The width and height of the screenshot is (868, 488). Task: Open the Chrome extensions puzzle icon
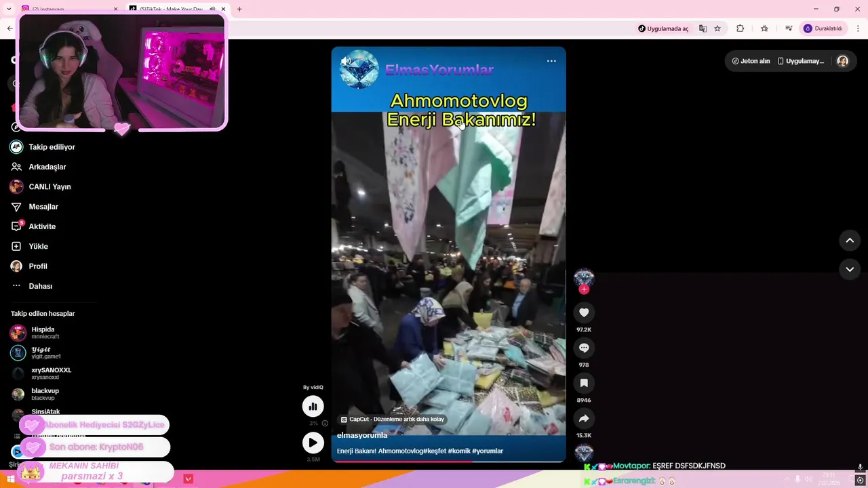740,28
